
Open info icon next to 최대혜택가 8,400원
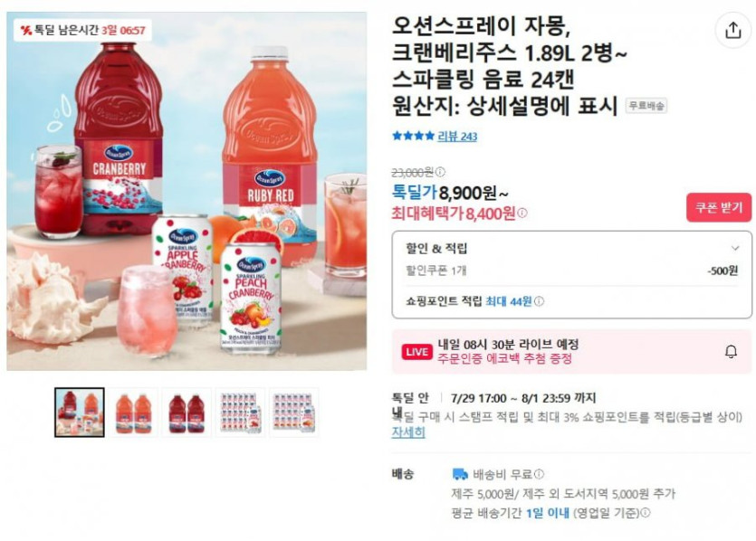522,213
